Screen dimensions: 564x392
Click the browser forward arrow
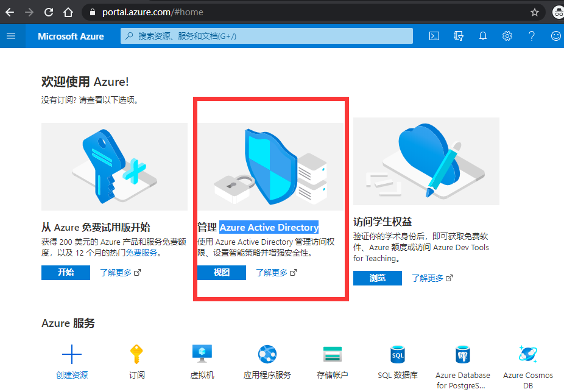coord(29,12)
